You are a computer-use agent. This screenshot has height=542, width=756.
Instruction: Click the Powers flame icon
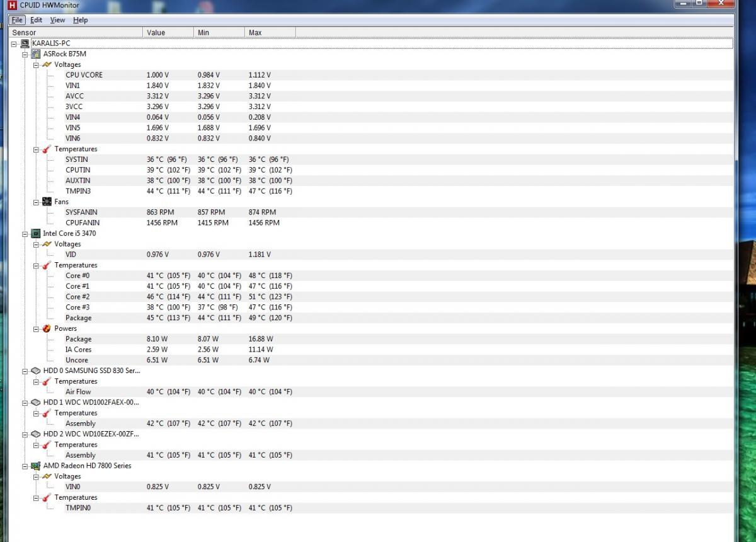pyautogui.click(x=47, y=328)
